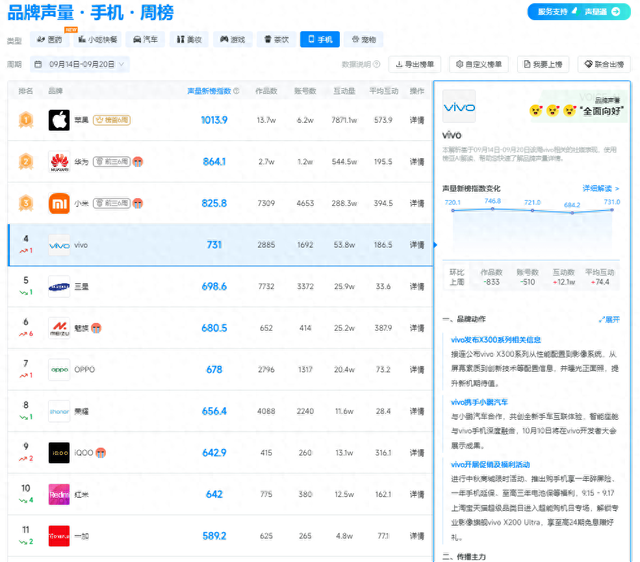Switch to the 小吃快餐 category tab
This screenshot has height=562, width=640.
pyautogui.click(x=98, y=40)
